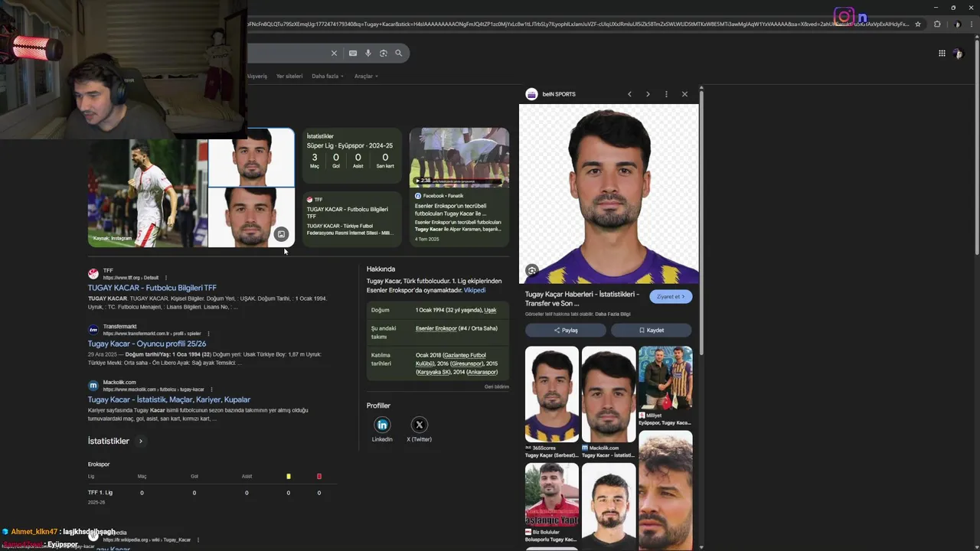Start voice search with microphone icon
Viewport: 980px width, 551px height.
pyautogui.click(x=368, y=53)
